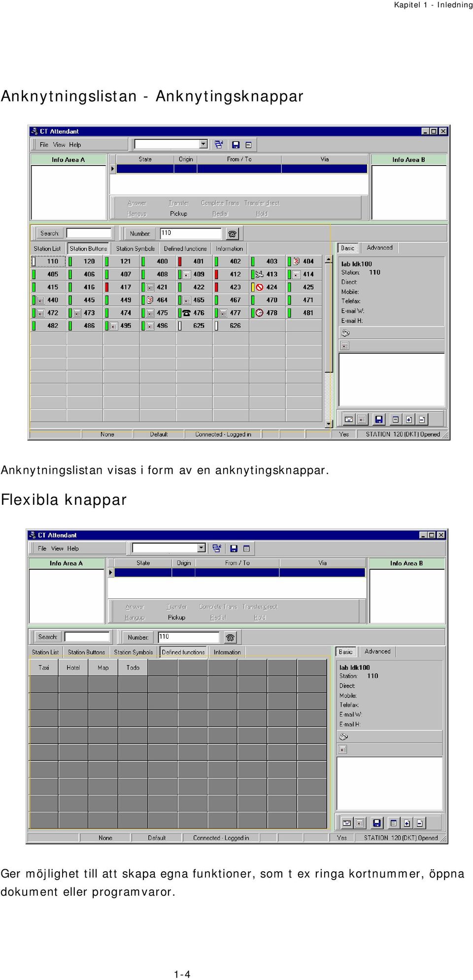This screenshot has height=980, width=473.
Task: Click the blue diskette icon in lower window bottom toolbar
Action: pos(377,823)
